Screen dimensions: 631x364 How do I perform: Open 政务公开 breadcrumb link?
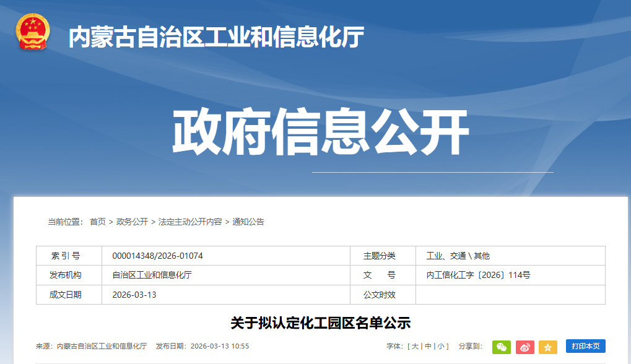point(132,222)
